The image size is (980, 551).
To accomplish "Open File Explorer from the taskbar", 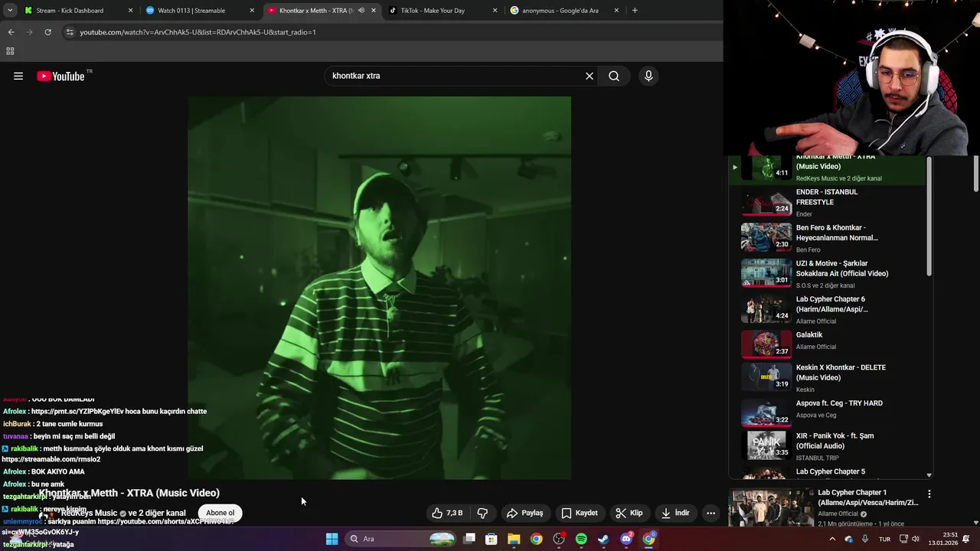I will pyautogui.click(x=514, y=539).
